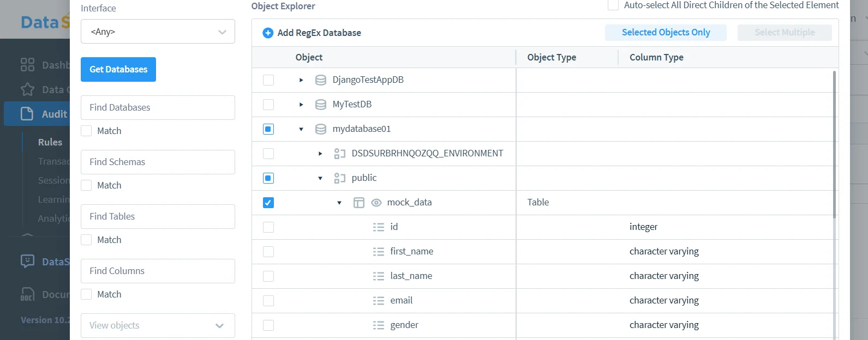Collapse the mydatabase01 tree node
The image size is (868, 340).
pos(301,129)
